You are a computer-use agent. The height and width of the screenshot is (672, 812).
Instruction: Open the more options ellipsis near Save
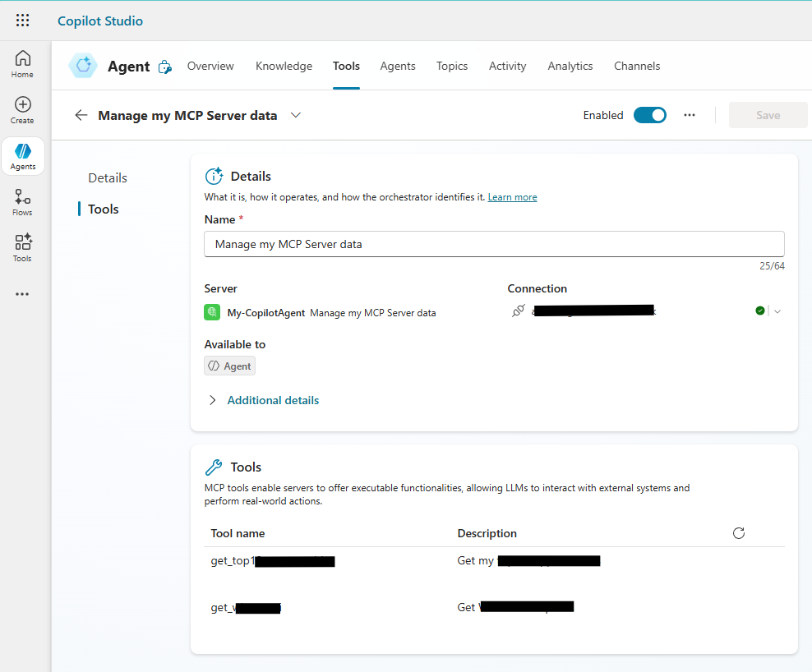pyautogui.click(x=690, y=115)
